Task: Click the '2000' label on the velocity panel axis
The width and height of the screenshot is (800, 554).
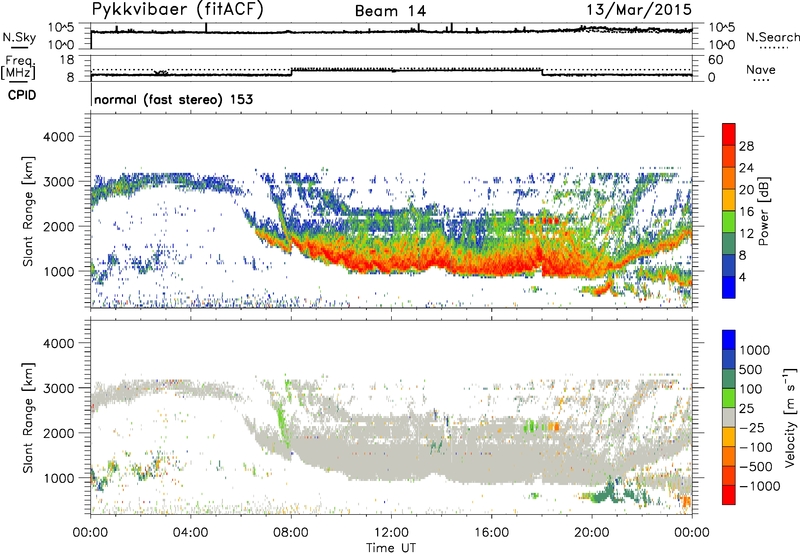Action: pyautogui.click(x=58, y=433)
